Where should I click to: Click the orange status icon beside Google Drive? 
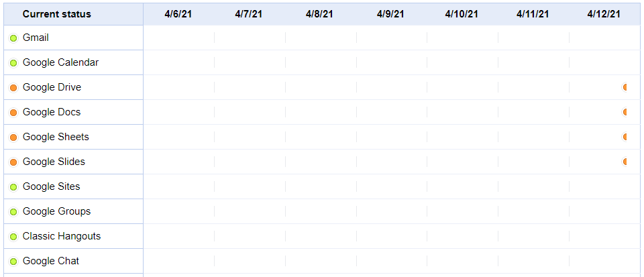(13, 88)
